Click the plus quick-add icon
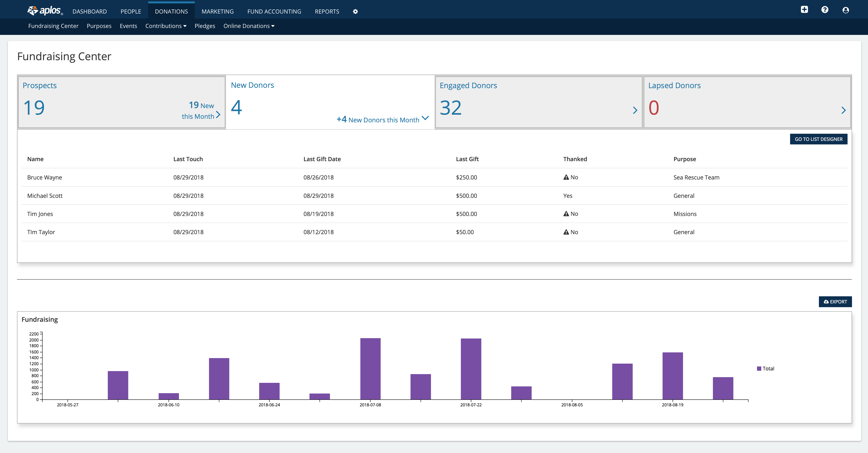This screenshot has width=868, height=453. point(804,10)
